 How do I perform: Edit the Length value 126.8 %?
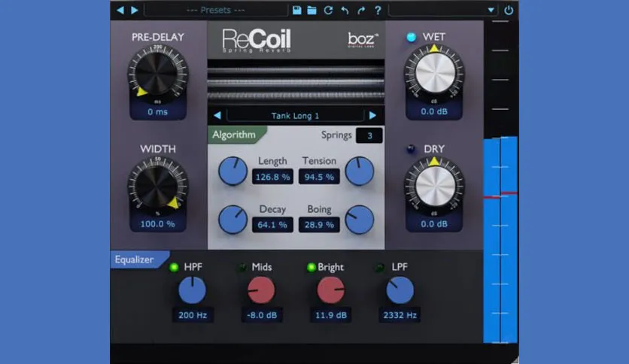[x=272, y=177]
